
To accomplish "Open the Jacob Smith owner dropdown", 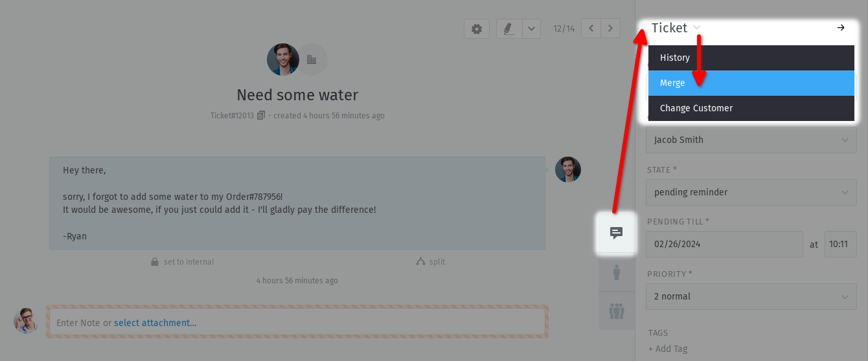I will (751, 140).
